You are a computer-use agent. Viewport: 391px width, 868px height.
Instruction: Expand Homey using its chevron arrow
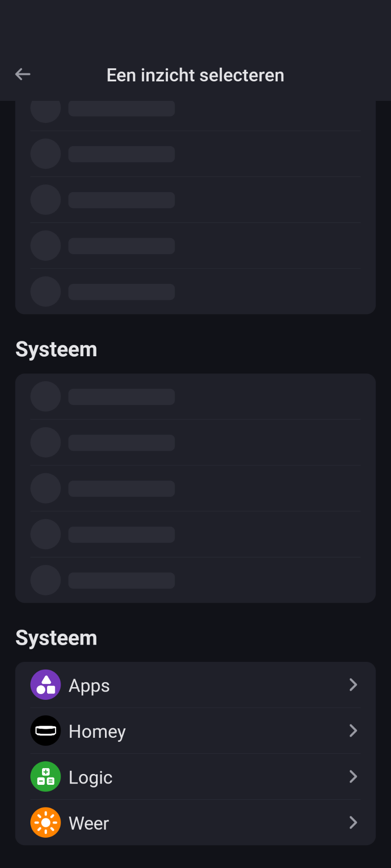(353, 731)
